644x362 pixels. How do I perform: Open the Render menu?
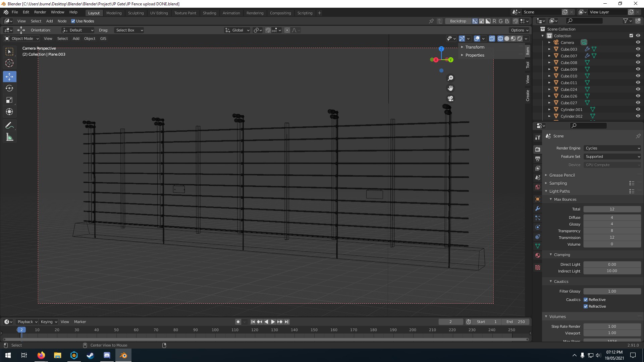pyautogui.click(x=40, y=12)
